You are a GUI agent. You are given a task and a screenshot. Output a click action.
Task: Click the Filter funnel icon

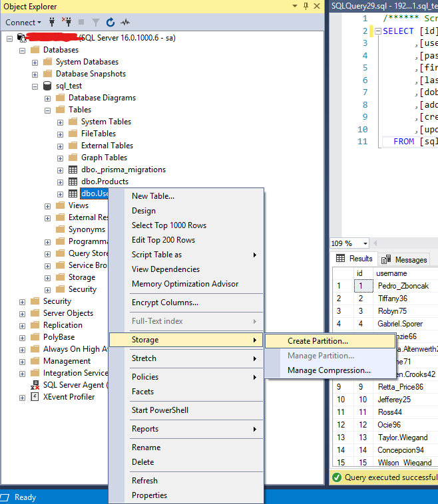[x=96, y=22]
